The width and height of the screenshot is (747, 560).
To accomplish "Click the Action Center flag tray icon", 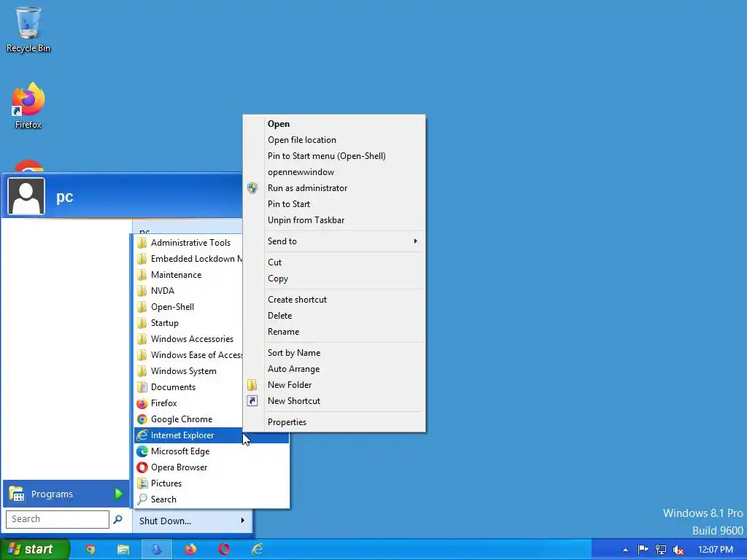I will pyautogui.click(x=643, y=550).
